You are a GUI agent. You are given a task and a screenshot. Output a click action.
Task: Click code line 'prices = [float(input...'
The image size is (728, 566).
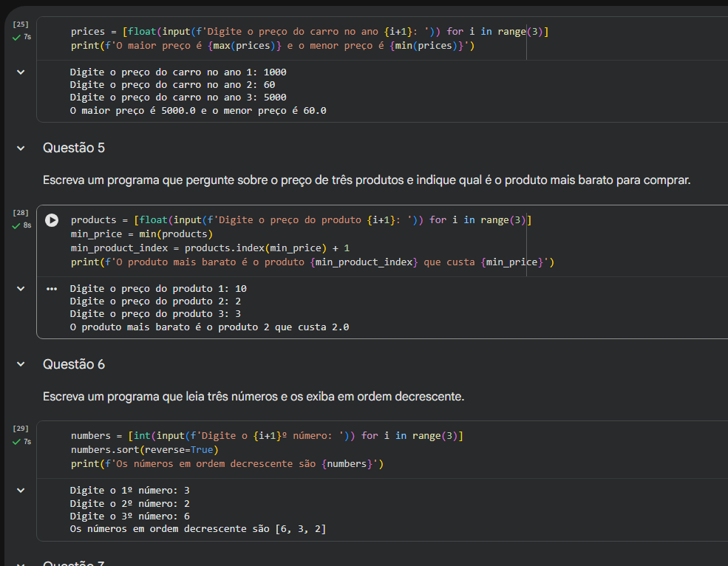tap(310, 32)
